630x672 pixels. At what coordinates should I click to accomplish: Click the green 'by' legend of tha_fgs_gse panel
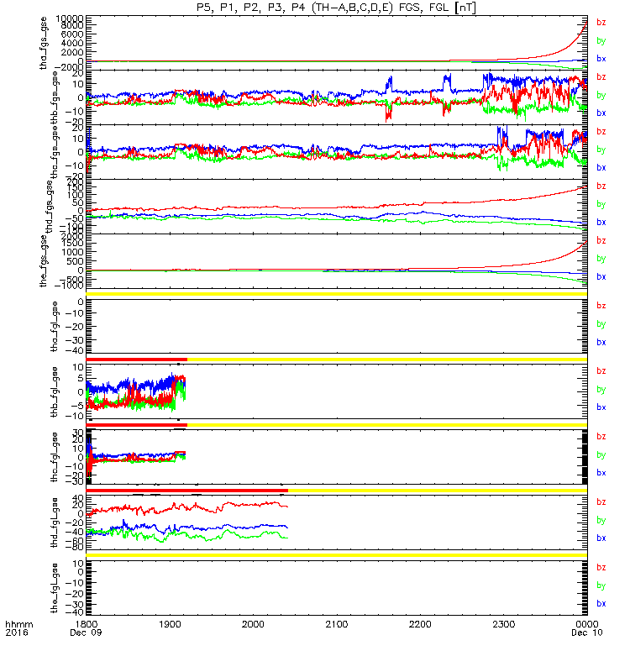601,40
